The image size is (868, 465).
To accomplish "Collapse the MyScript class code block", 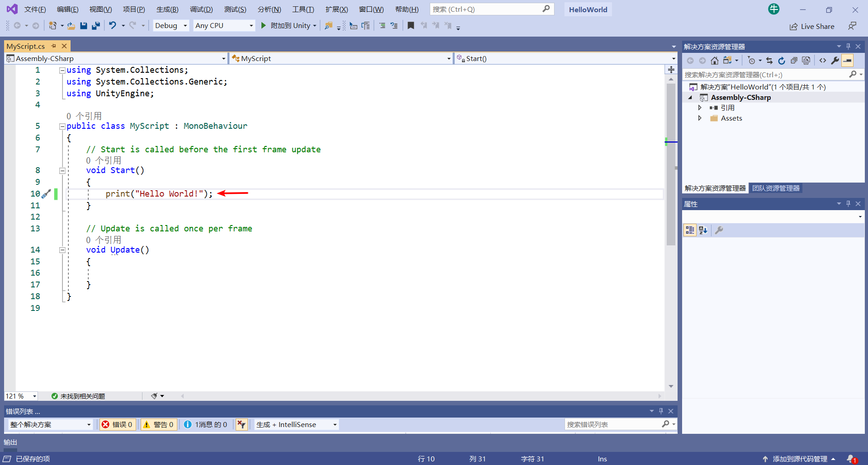I will tap(62, 127).
